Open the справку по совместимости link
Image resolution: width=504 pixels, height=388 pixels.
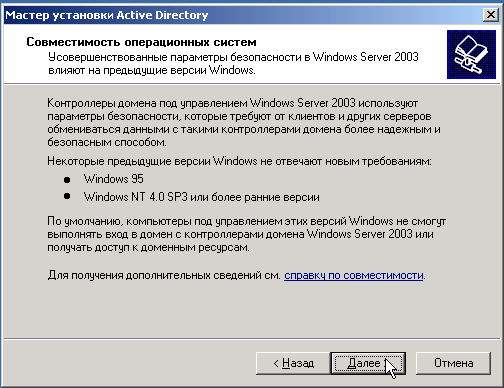click(354, 275)
